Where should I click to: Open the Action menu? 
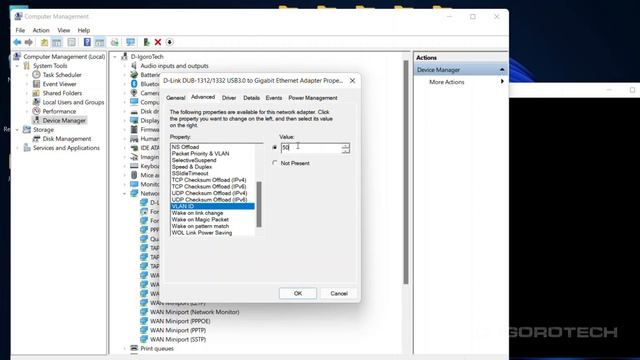[x=41, y=30]
